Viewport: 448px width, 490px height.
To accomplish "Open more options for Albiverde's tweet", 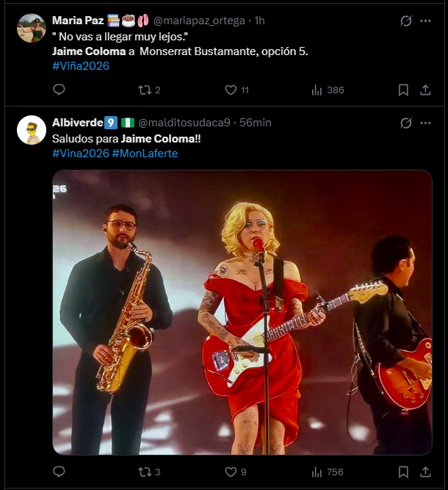I will pyautogui.click(x=425, y=123).
